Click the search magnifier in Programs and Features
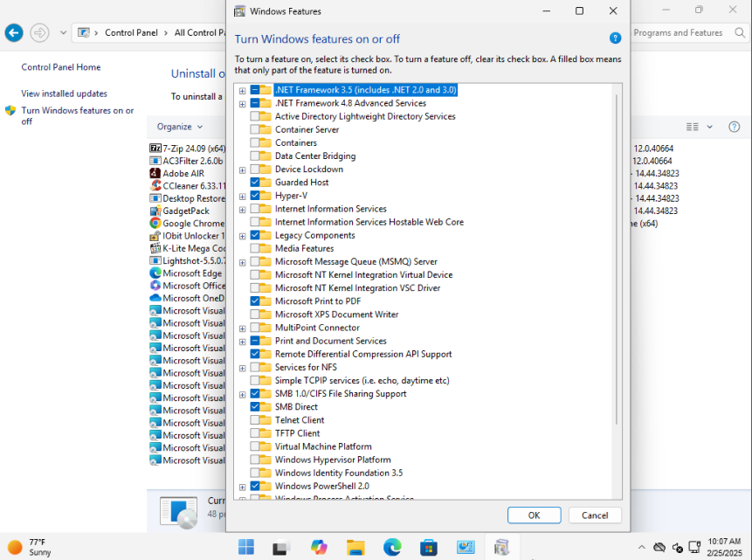Viewport: 752px width, 560px height. point(740,33)
